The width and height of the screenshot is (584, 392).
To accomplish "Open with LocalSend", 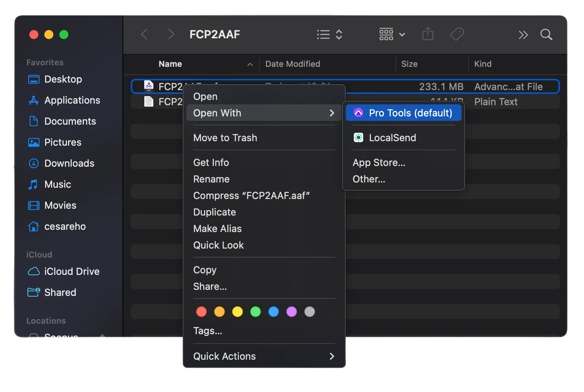I will point(404,138).
